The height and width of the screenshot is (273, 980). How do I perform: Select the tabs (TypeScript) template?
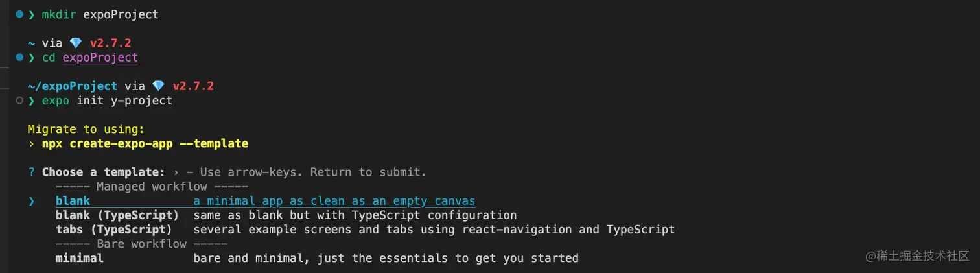pos(113,230)
